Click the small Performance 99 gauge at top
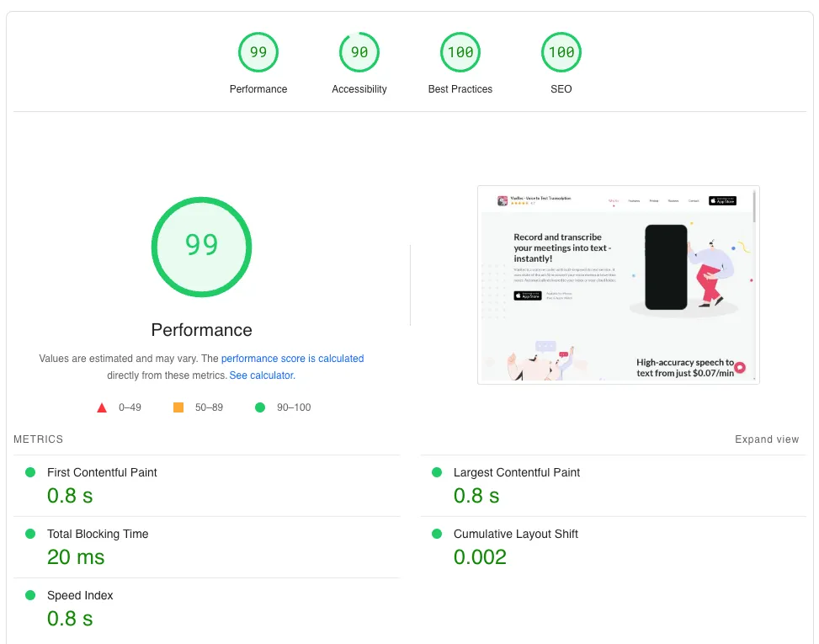Viewport: 819px width, 644px height. (258, 53)
